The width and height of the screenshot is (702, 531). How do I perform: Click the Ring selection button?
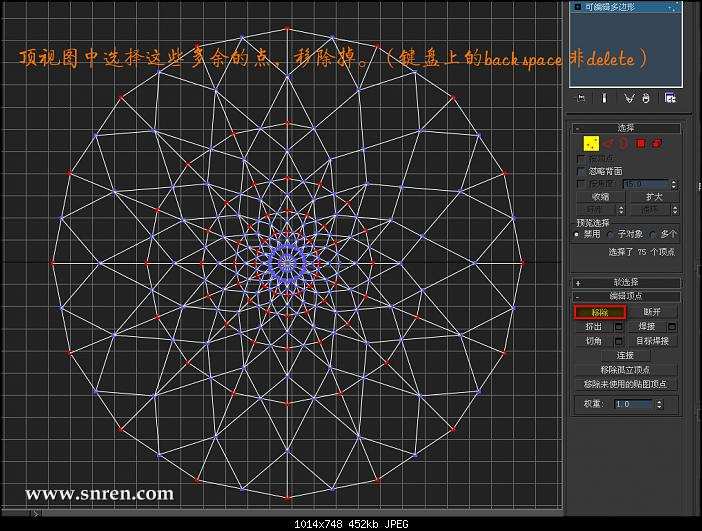pyautogui.click(x=595, y=210)
